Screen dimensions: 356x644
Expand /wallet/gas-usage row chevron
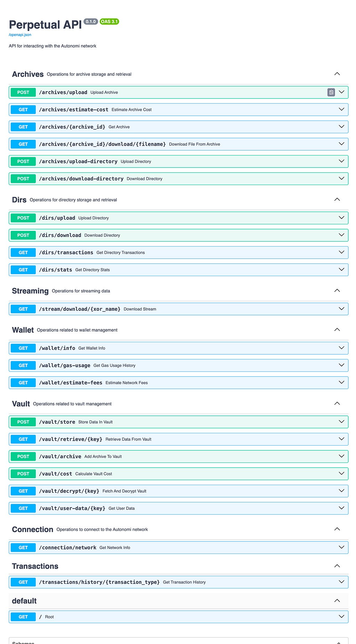click(341, 365)
